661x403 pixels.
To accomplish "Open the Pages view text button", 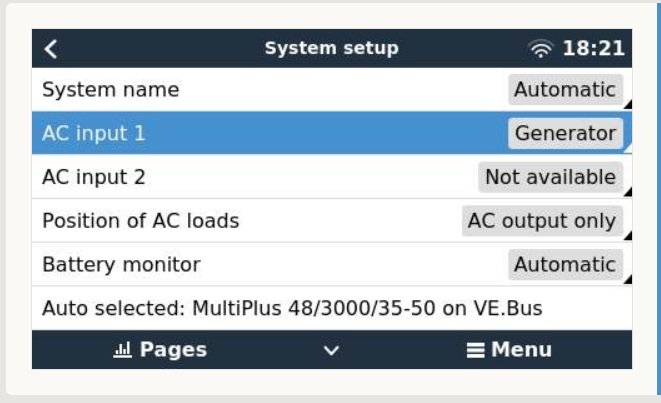I will (173, 350).
